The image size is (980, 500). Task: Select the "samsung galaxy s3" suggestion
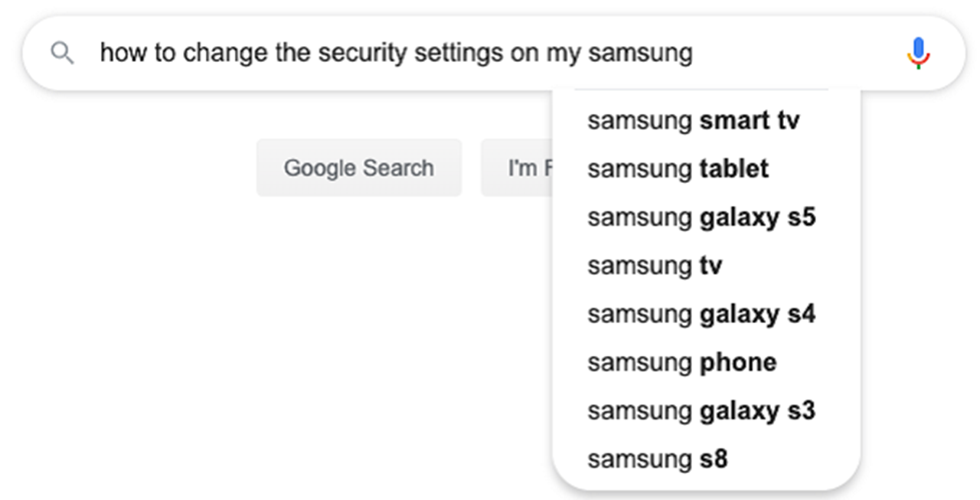[x=701, y=411]
